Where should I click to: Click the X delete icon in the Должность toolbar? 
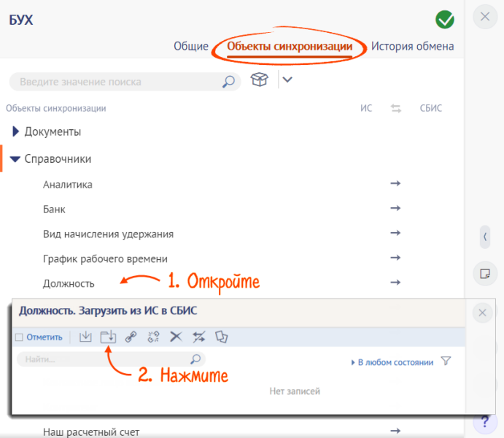pyautogui.click(x=176, y=337)
